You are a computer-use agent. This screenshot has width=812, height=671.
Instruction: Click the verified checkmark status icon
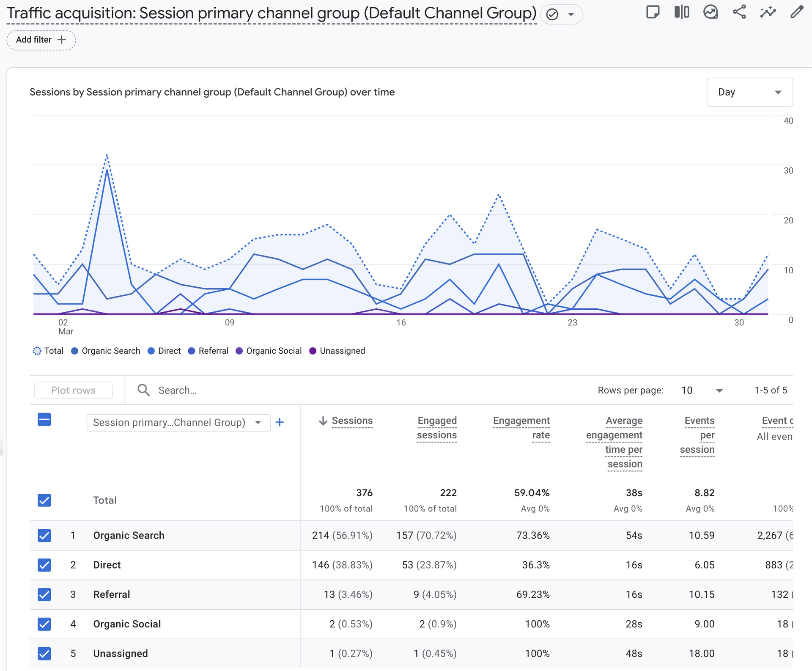[552, 15]
